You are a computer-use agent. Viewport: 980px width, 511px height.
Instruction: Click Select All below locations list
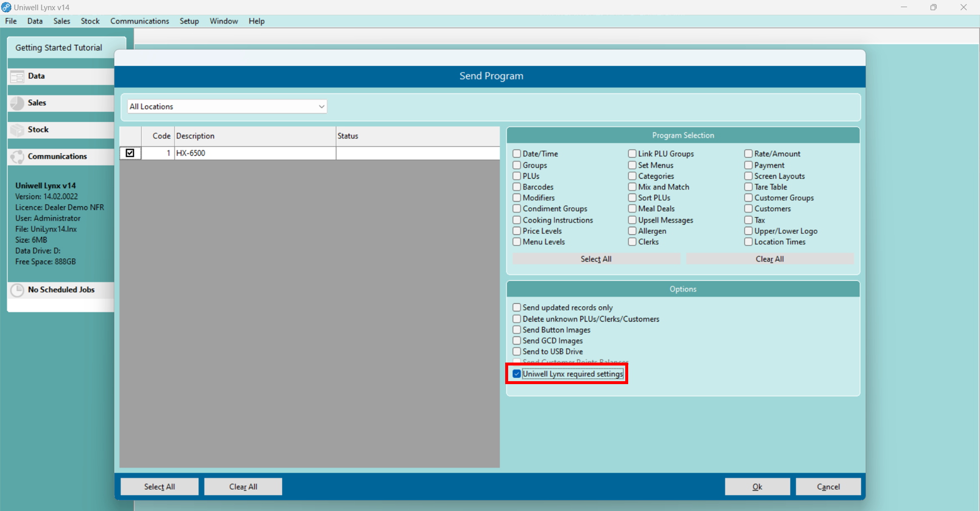[x=159, y=487]
